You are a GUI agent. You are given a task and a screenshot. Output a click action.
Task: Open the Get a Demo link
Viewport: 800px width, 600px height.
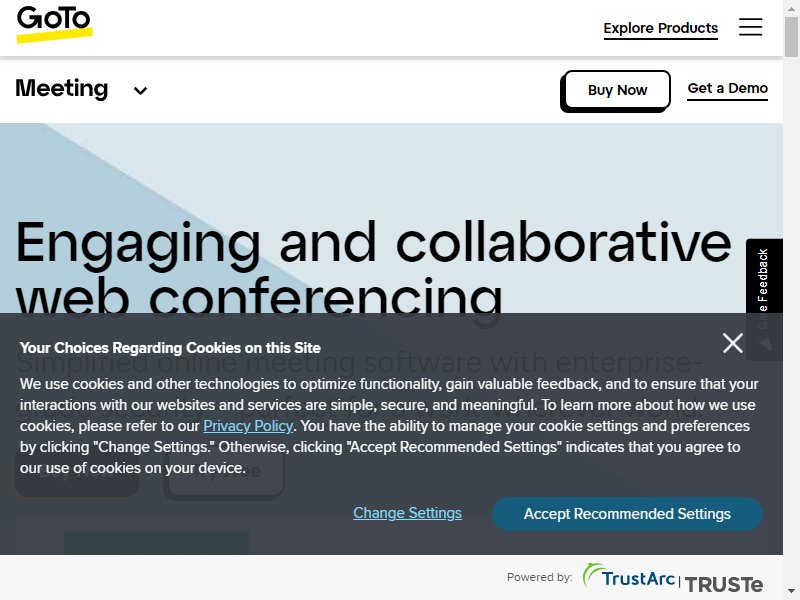tap(728, 89)
